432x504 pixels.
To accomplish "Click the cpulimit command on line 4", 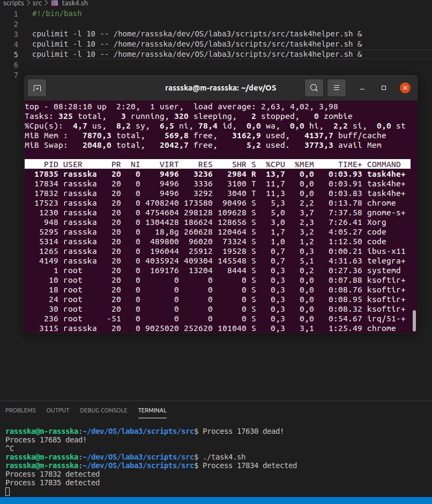I will [197, 44].
